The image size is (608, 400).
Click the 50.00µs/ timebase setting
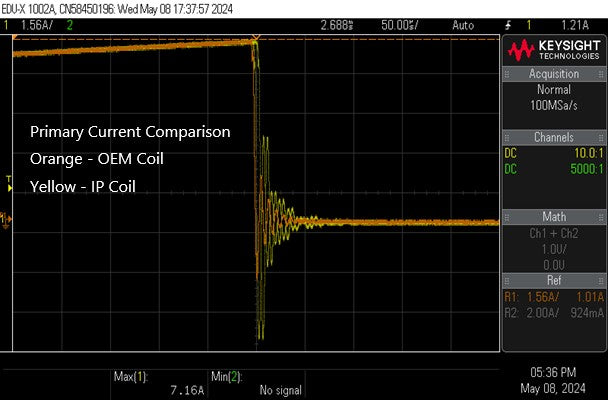tap(400, 23)
